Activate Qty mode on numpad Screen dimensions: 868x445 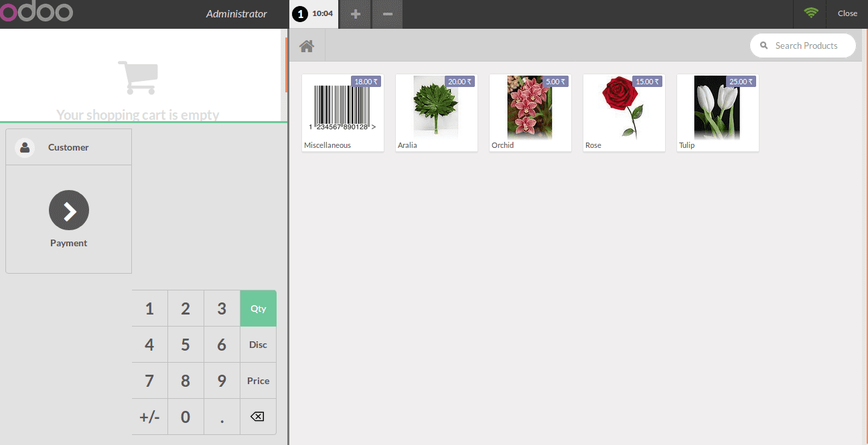tap(258, 308)
